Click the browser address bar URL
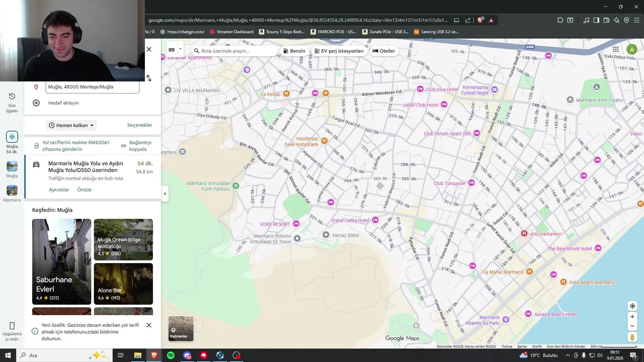 (x=297, y=20)
